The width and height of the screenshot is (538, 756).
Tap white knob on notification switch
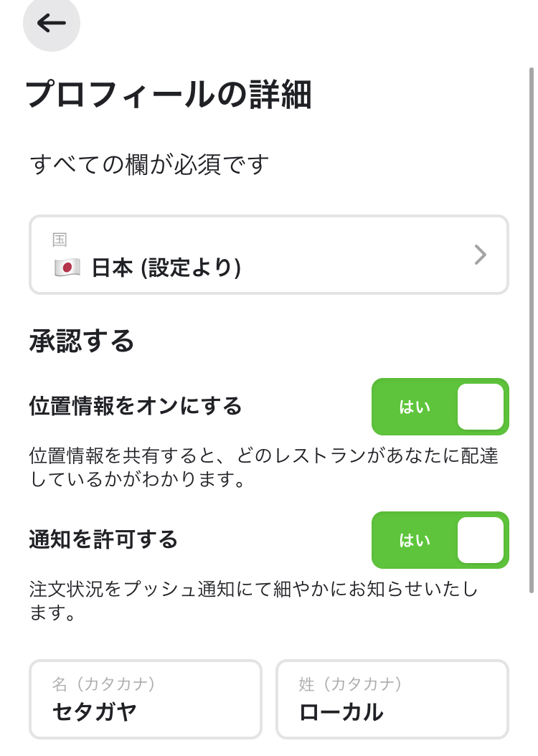[x=481, y=540]
